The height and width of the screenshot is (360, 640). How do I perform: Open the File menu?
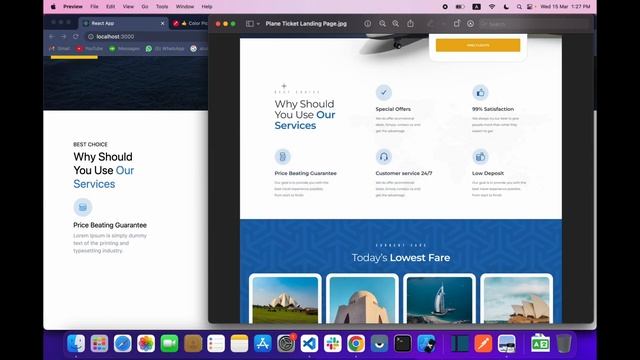click(x=94, y=7)
